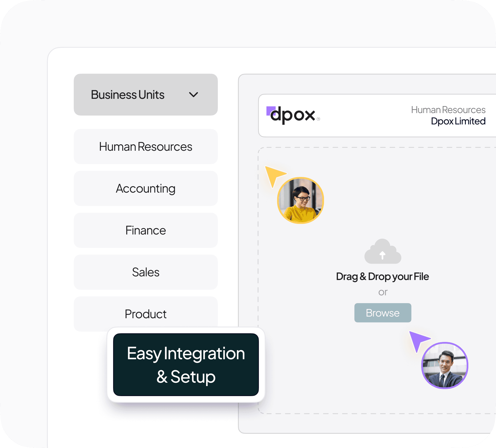
Task: Click the Dpox Limited company name
Action: pyautogui.click(x=458, y=121)
